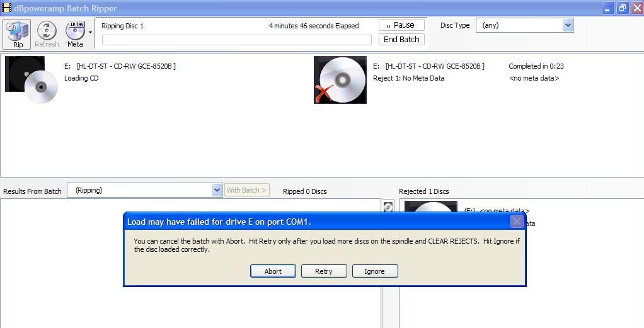Close the load failed dialog with X
The height and width of the screenshot is (328, 644).
[517, 222]
